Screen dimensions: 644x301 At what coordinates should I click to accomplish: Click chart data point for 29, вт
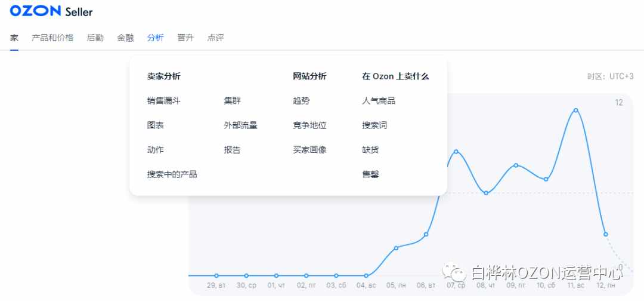coord(216,275)
